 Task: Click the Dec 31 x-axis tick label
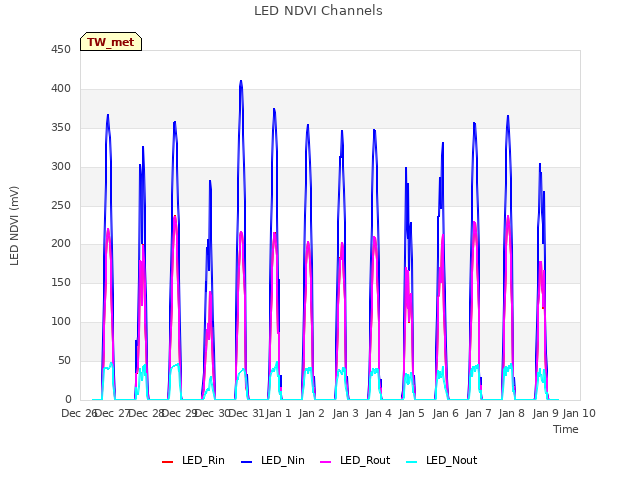tap(246, 413)
